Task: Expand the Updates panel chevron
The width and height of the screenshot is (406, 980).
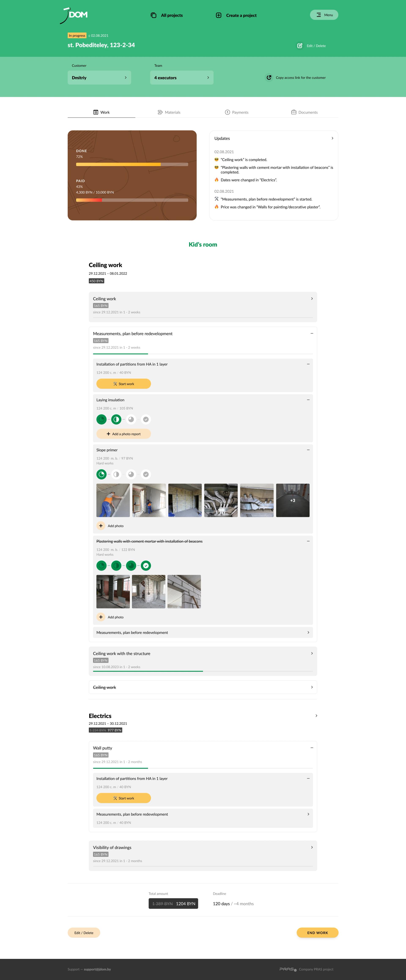Action: tap(332, 138)
